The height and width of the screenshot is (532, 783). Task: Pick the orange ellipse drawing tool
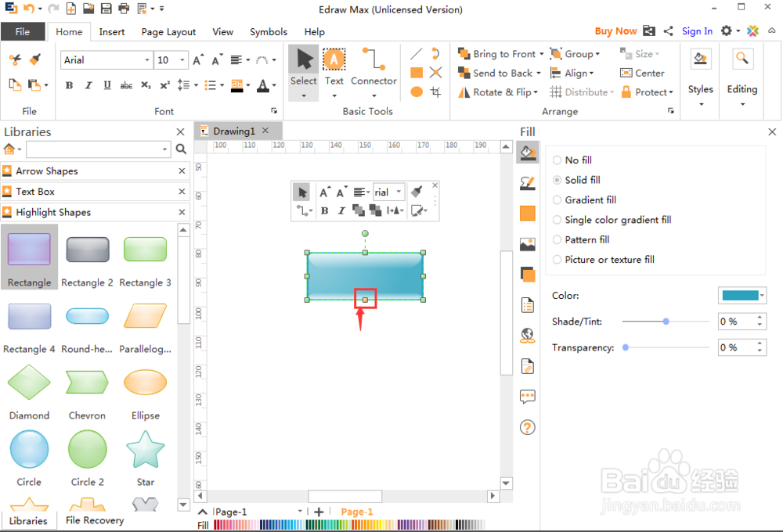[x=417, y=92]
